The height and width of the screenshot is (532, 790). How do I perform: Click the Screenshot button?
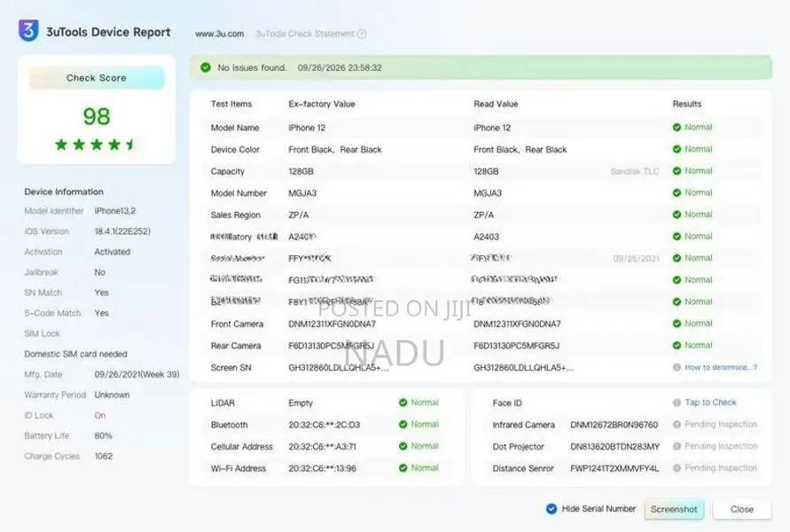674,509
